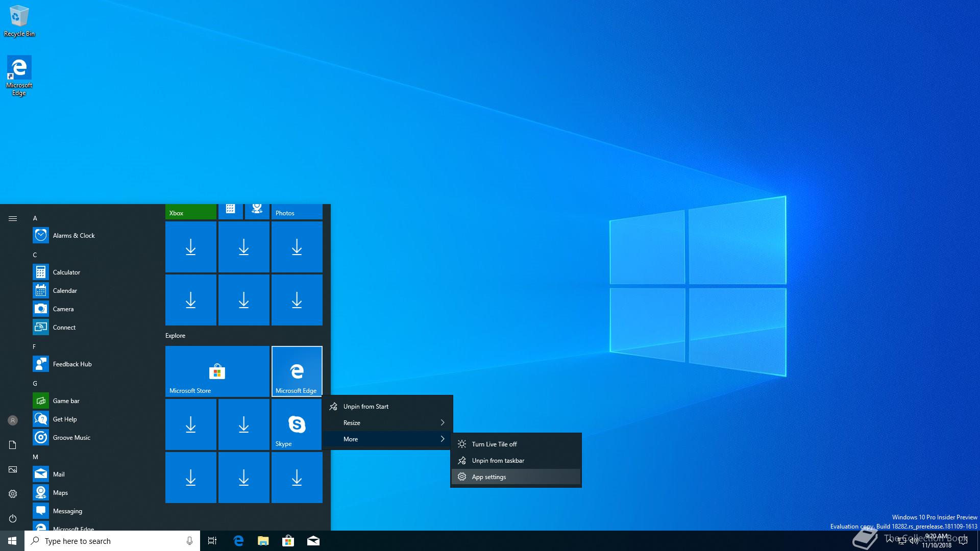Viewport: 980px width, 551px height.
Task: Jump to letter F section header
Action: click(35, 346)
